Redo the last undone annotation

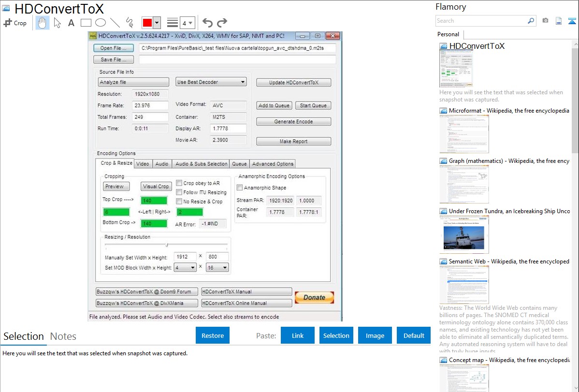[222, 23]
